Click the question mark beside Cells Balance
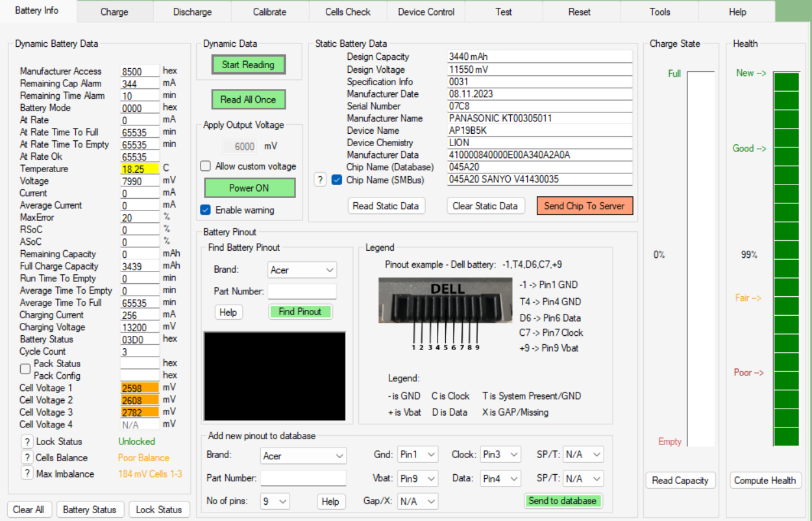This screenshot has width=812, height=521. 27,458
